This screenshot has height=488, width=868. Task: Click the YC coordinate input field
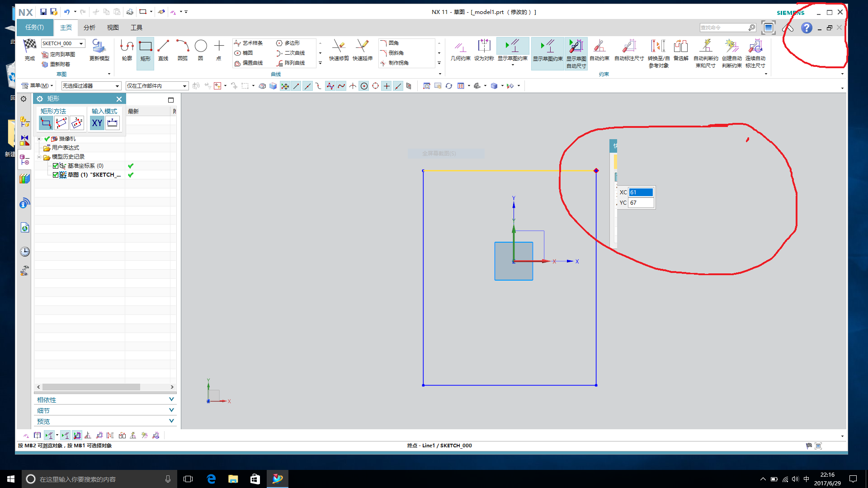click(x=641, y=203)
